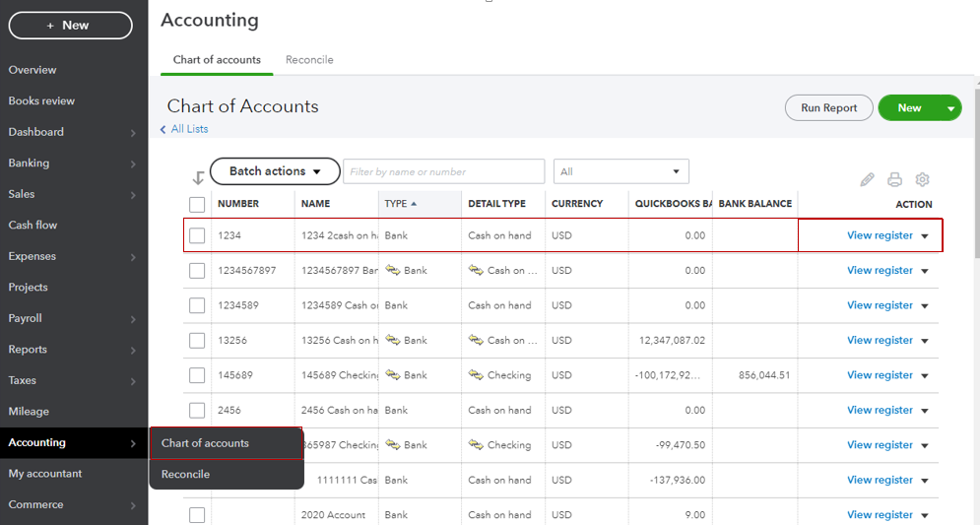Click the + New sidebar button
The image size is (980, 525).
70,26
